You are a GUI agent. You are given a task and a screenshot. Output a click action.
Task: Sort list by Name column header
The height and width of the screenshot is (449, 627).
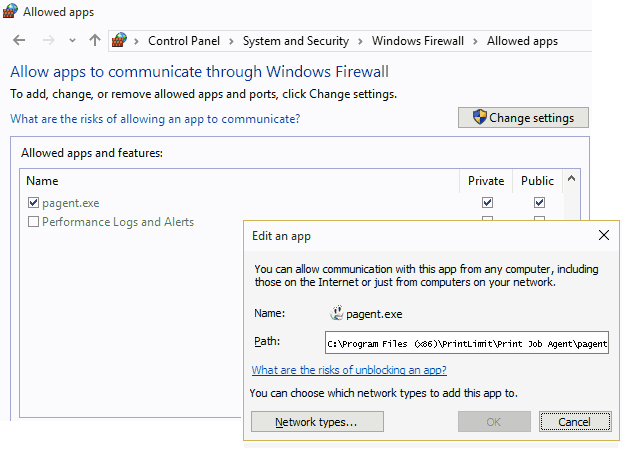(42, 181)
